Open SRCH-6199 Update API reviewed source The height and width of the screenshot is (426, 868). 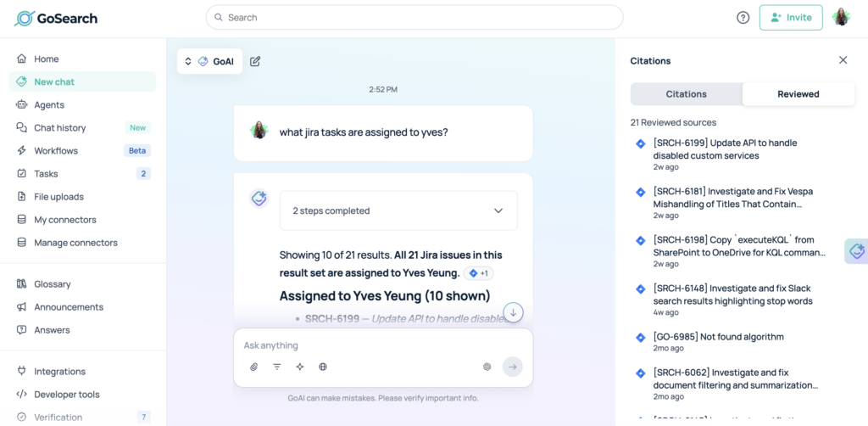pyautogui.click(x=725, y=149)
